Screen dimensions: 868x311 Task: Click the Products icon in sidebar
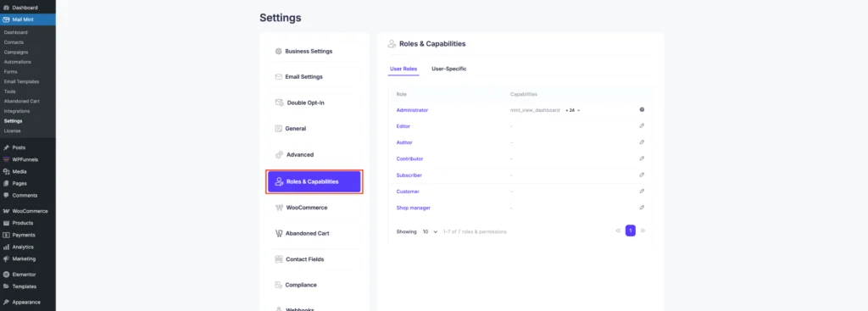6,223
